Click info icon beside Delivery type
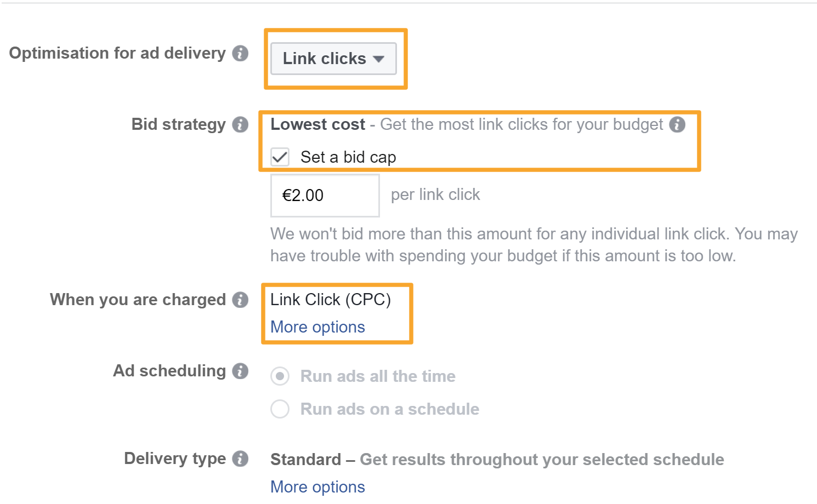817x504 pixels. click(x=240, y=459)
